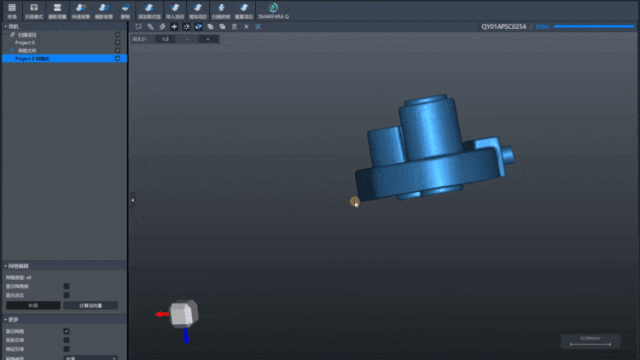Image resolution: width=640 pixels, height=360 pixels.
Task: Select the highlighted Project 0 网格化 item
Action: 64,59
